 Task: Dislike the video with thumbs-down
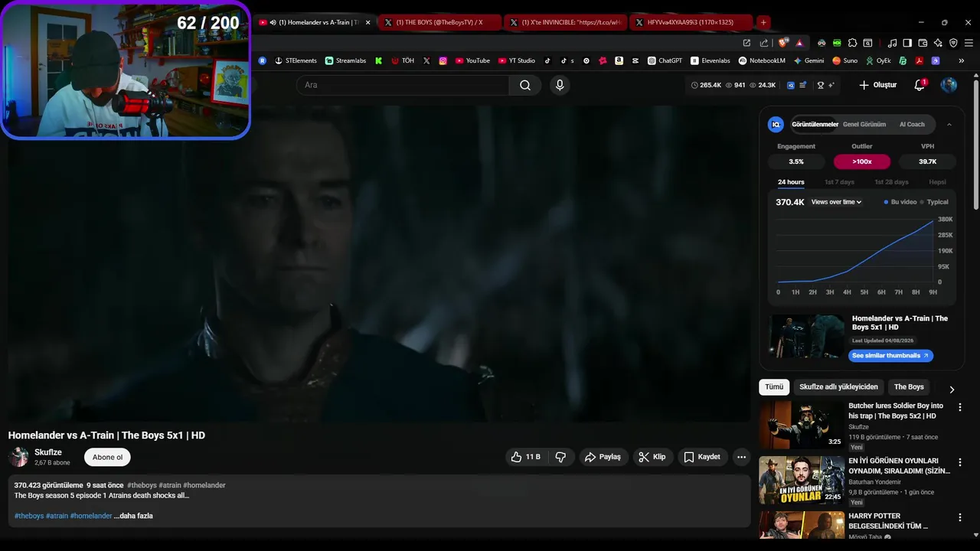click(560, 457)
